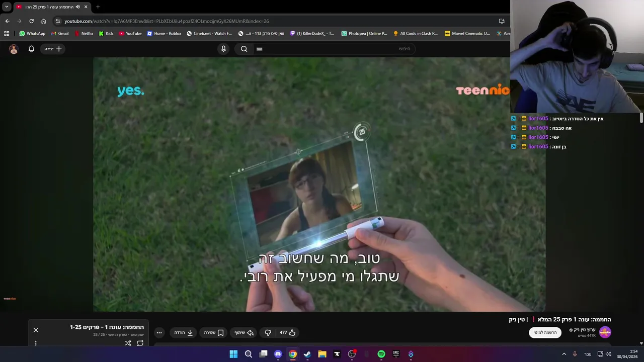This screenshot has width=644, height=362.
Task: Open the Netflix bookmark
Action: [x=84, y=34]
